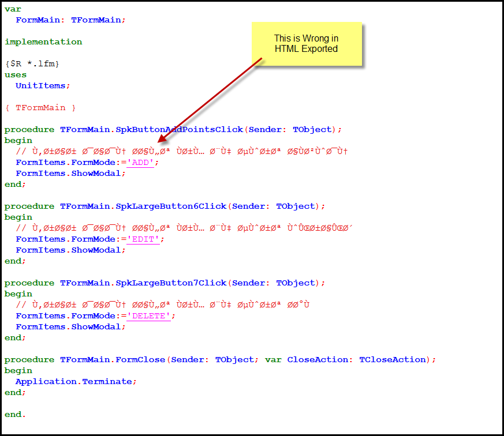This screenshot has height=436, width=504.
Task: Click the final 'end.' line
Action: [15, 415]
